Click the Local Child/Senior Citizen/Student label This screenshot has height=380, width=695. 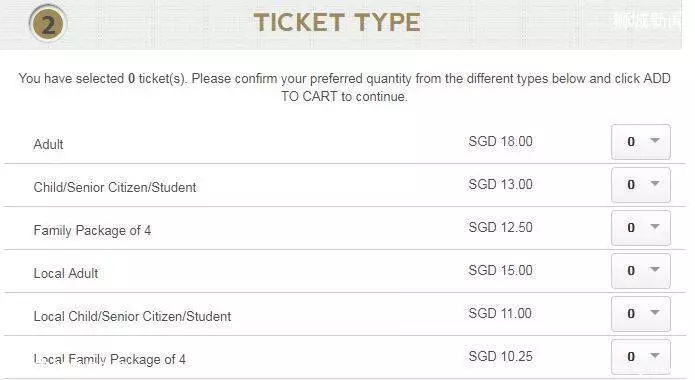click(132, 316)
